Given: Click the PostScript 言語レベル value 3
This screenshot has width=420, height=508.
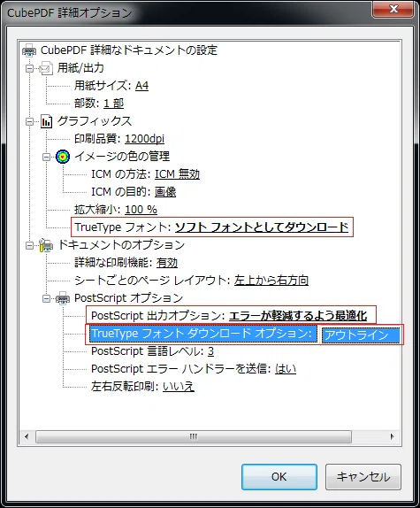Looking at the screenshot, I should coord(210,351).
